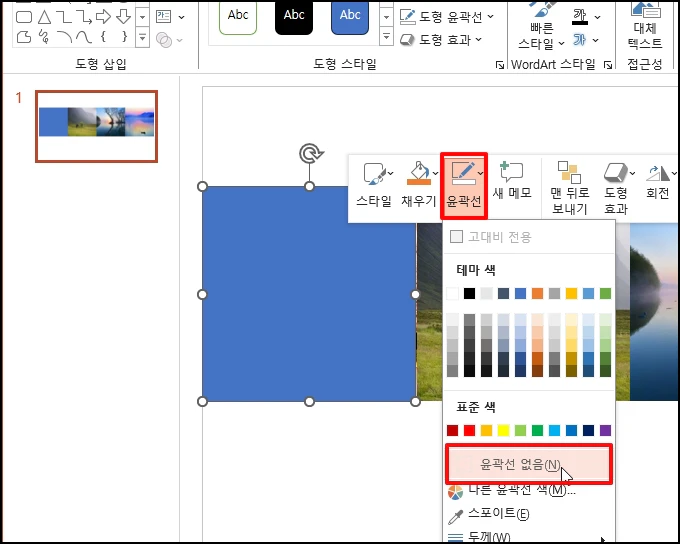680x544 pixels.
Task: Open the text fill 가 dropdown arrow
Action: (598, 17)
